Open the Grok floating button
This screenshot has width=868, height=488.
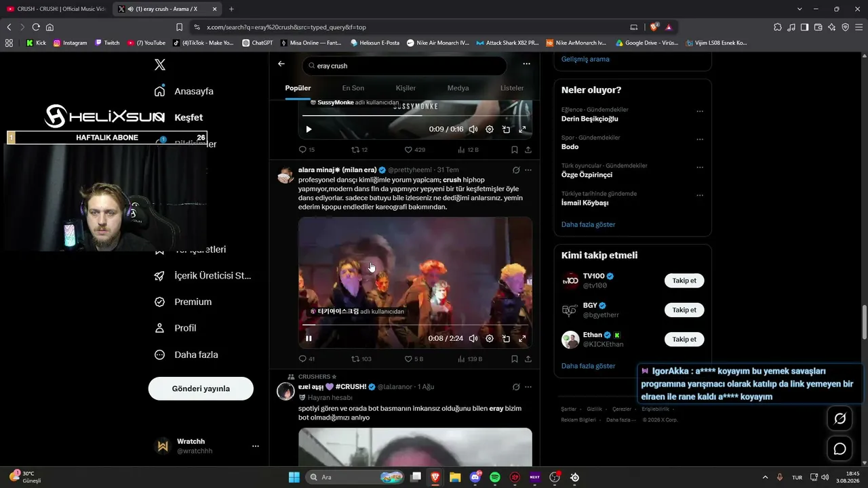click(840, 419)
